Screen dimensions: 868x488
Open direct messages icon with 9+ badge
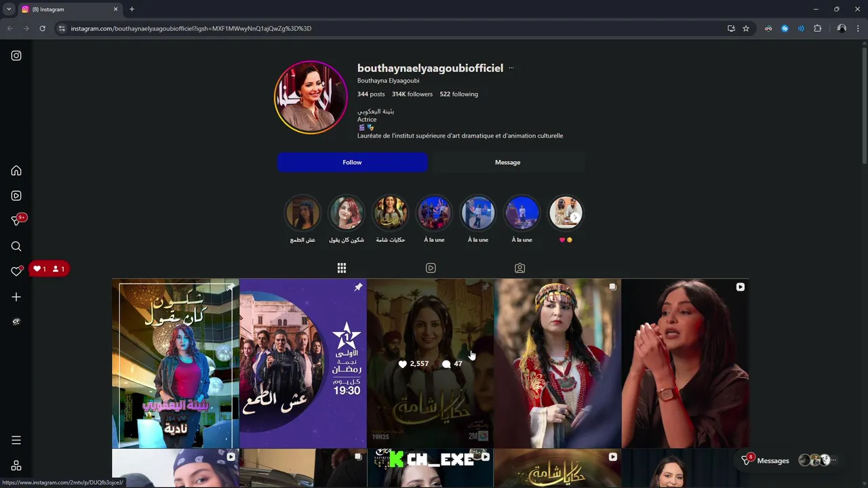pos(18,220)
